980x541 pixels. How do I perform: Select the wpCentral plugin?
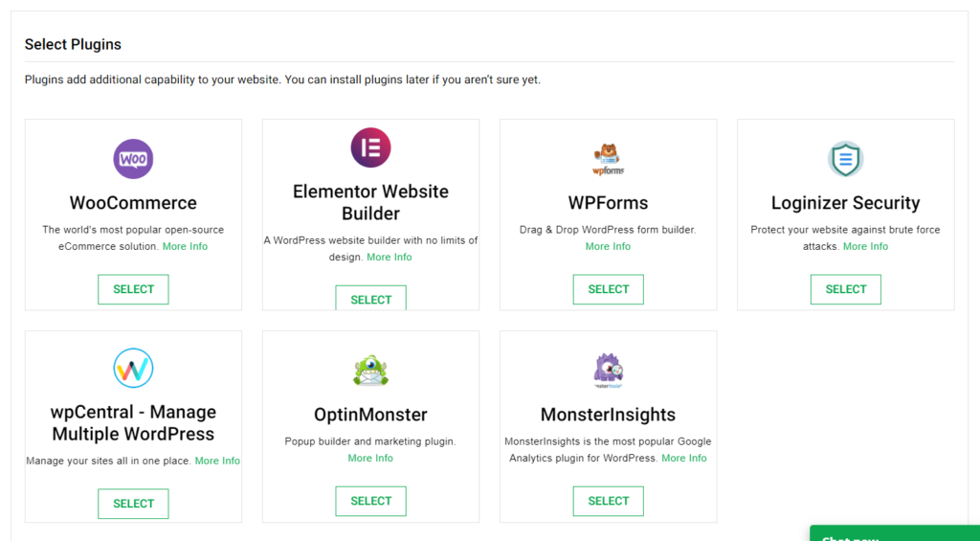pos(133,504)
